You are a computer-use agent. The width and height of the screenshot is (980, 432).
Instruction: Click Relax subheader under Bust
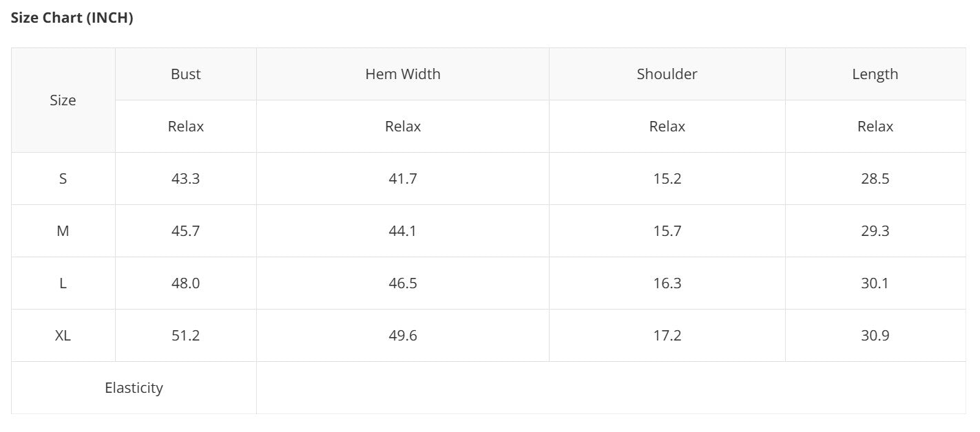pos(186,127)
